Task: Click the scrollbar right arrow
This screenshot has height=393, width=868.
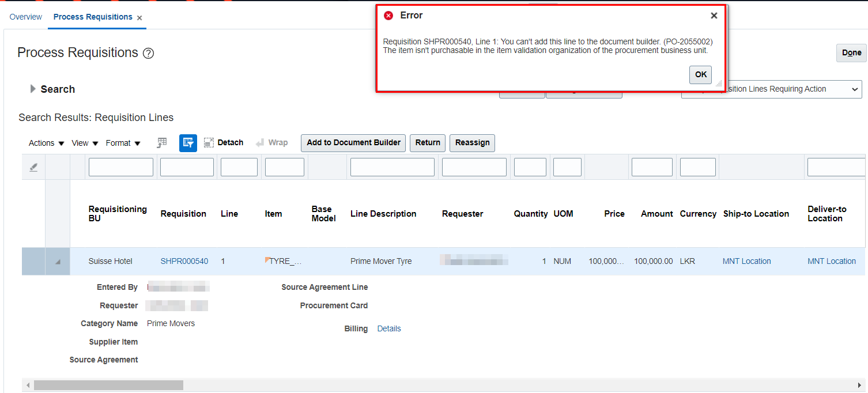Action: [x=860, y=385]
